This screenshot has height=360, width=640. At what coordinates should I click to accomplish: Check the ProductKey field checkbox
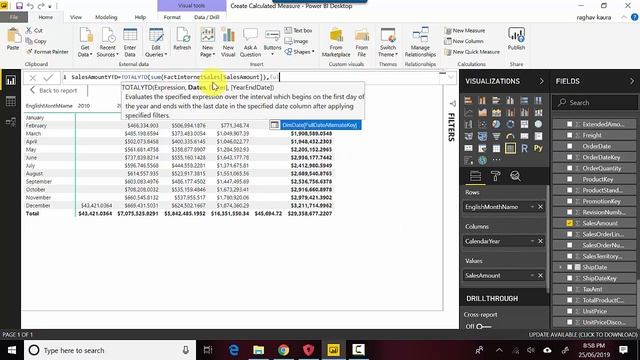tap(569, 179)
